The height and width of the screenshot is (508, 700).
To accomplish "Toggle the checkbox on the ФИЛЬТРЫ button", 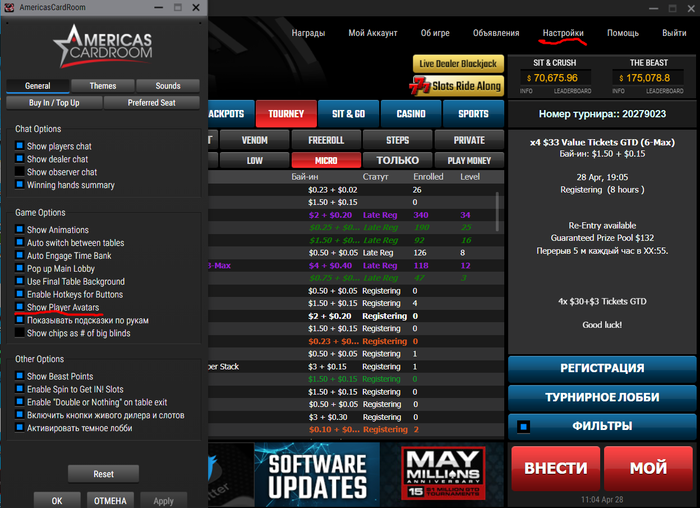I will (524, 427).
